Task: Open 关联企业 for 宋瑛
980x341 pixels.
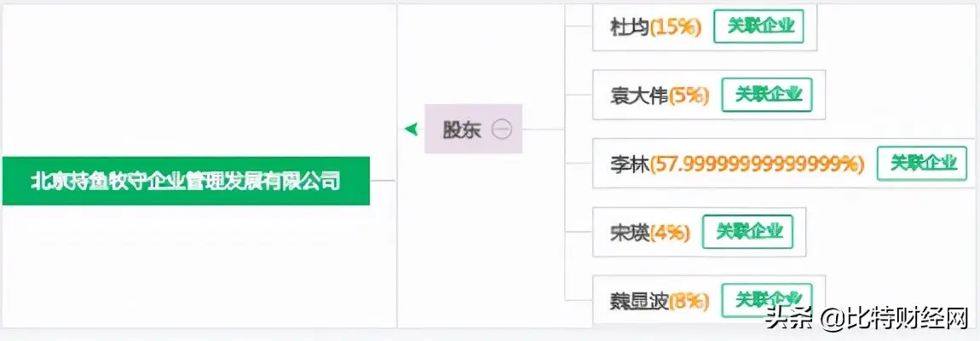Action: point(747,232)
